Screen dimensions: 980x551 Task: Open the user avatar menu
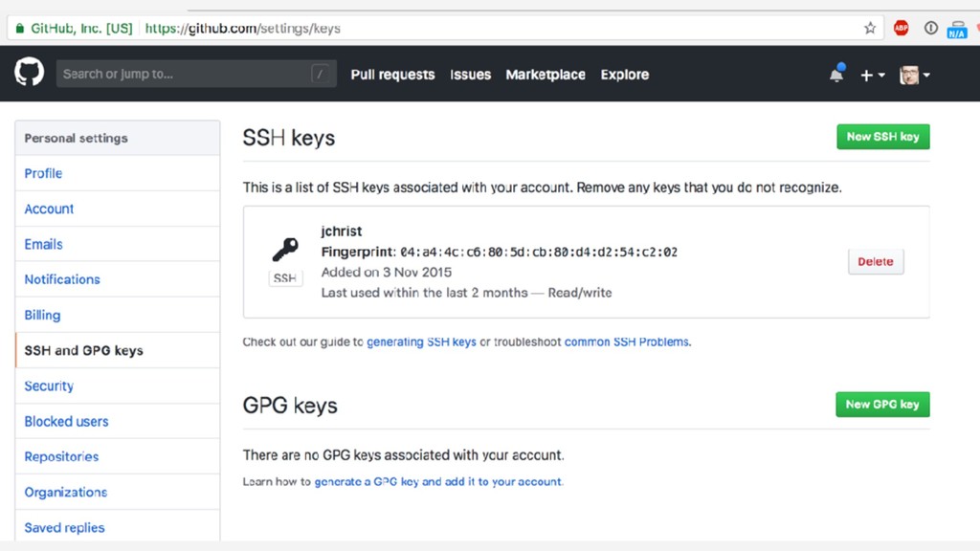tap(914, 75)
